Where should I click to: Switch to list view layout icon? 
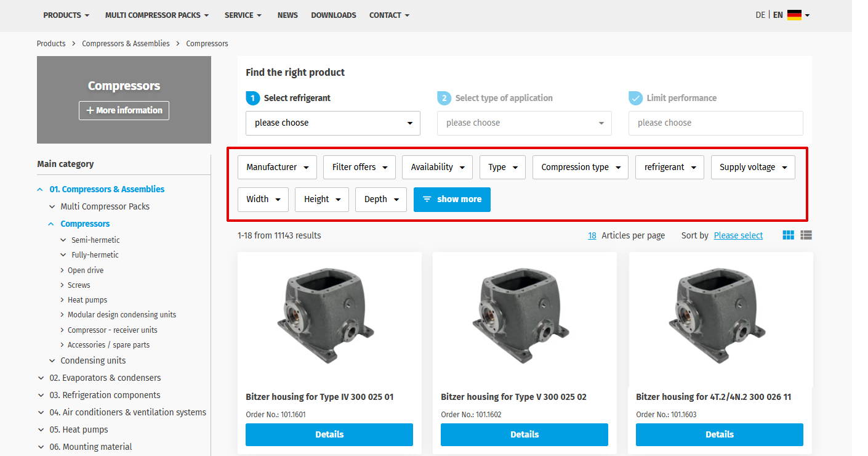coord(806,235)
